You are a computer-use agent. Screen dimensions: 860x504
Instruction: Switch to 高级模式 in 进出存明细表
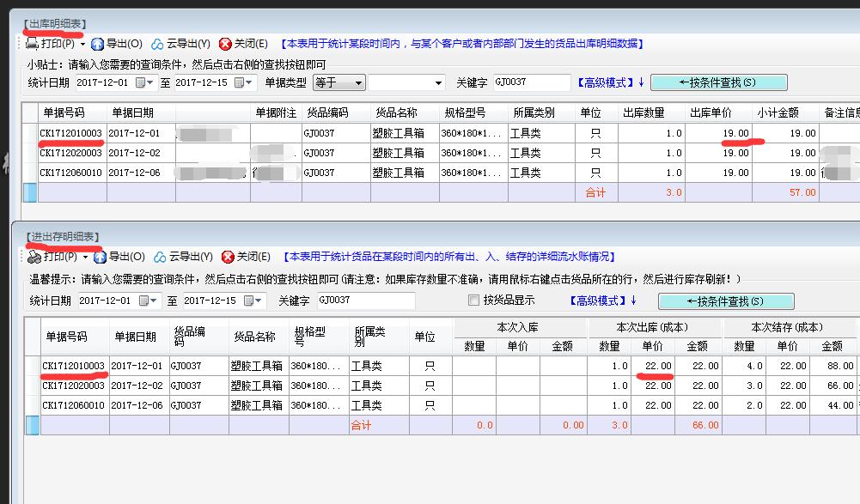tap(601, 301)
